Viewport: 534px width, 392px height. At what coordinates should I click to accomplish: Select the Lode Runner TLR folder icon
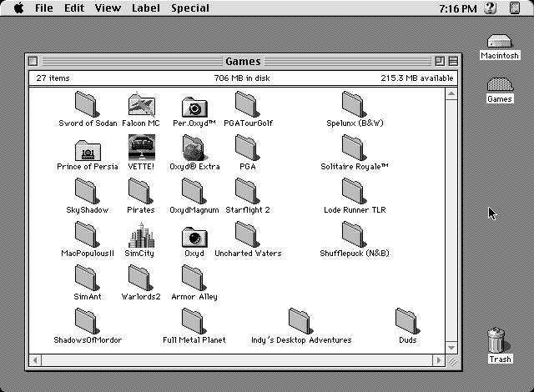tap(354, 191)
